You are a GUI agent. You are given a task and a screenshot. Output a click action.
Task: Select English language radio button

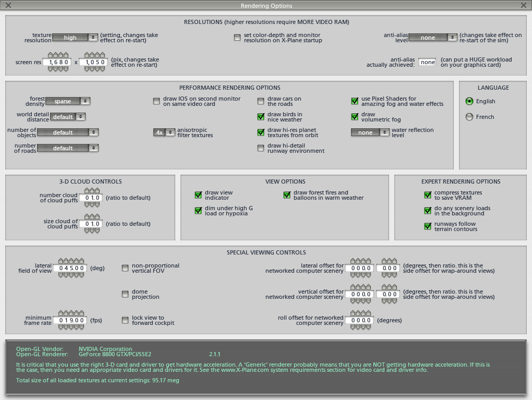(469, 101)
